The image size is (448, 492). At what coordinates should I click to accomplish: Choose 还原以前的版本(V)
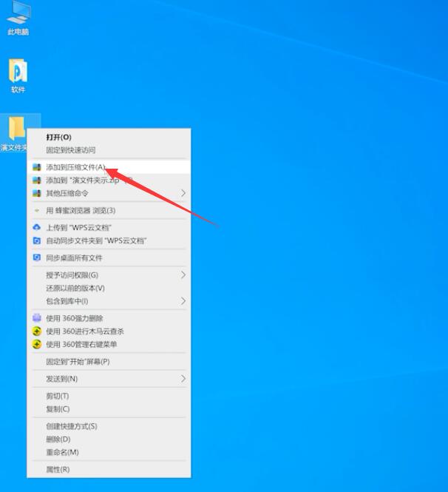pos(109,288)
